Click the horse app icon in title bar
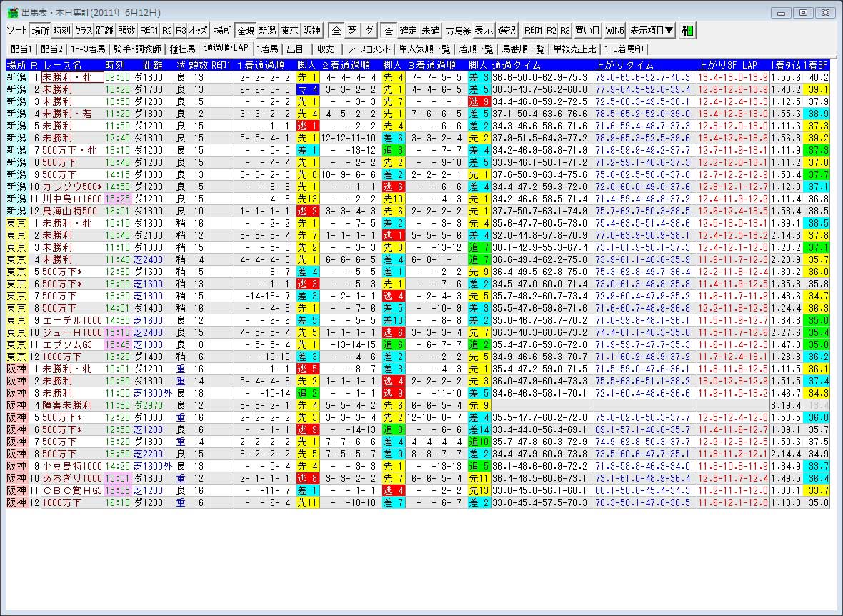 (11, 13)
